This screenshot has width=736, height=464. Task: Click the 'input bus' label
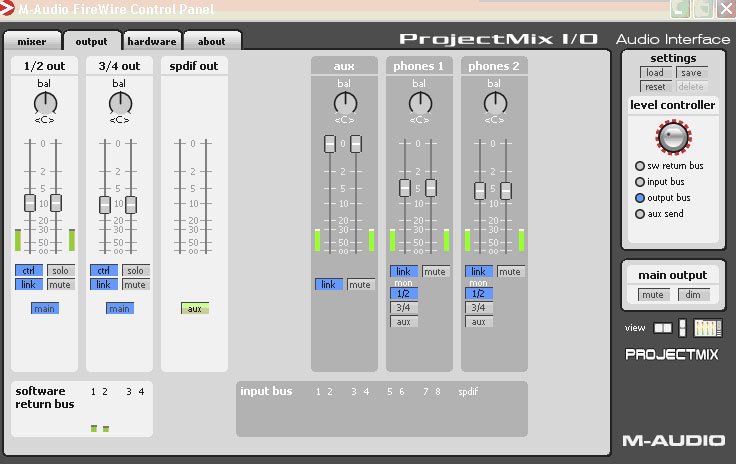[266, 391]
